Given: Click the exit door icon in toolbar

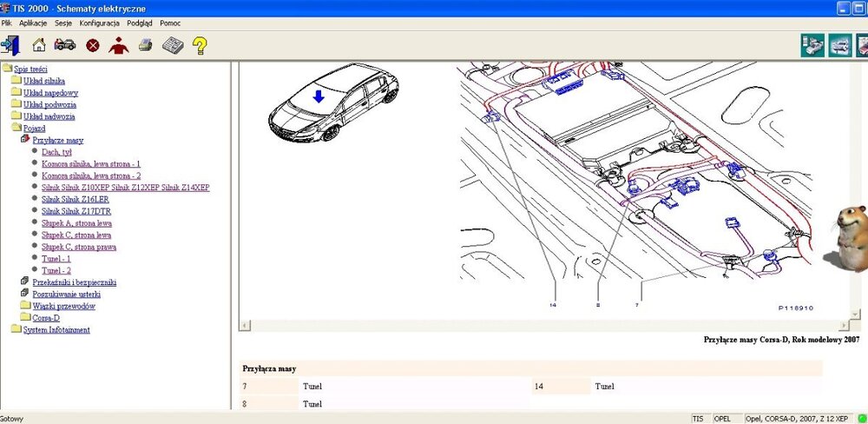Looking at the screenshot, I should (11, 45).
